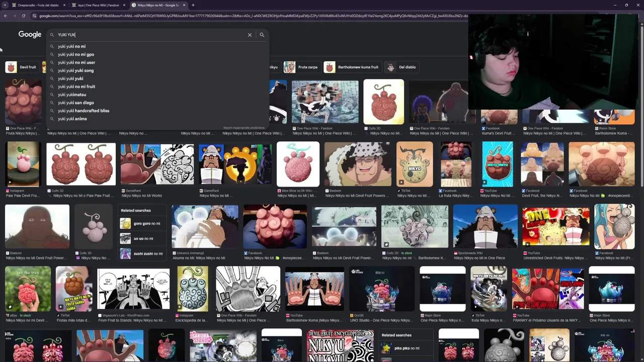Click inside the YUKI YUK search field
This screenshot has width=644, height=362.
pos(151,35)
